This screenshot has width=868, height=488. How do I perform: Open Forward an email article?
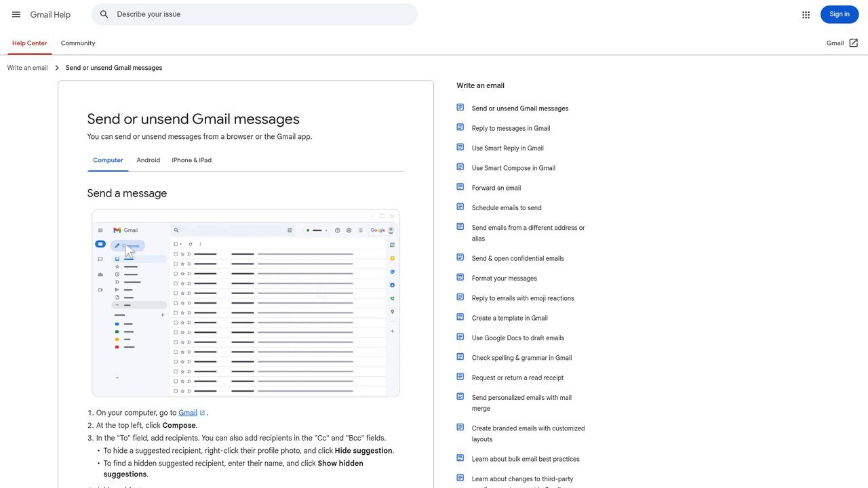[496, 188]
